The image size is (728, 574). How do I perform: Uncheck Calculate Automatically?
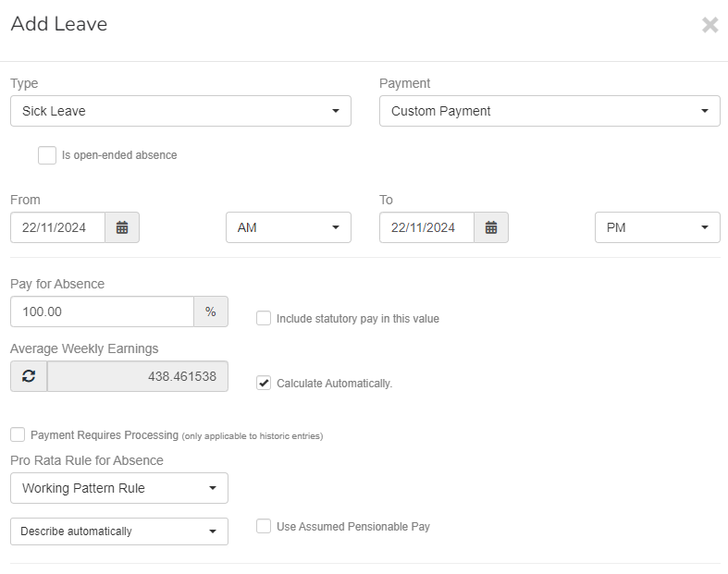tap(264, 383)
